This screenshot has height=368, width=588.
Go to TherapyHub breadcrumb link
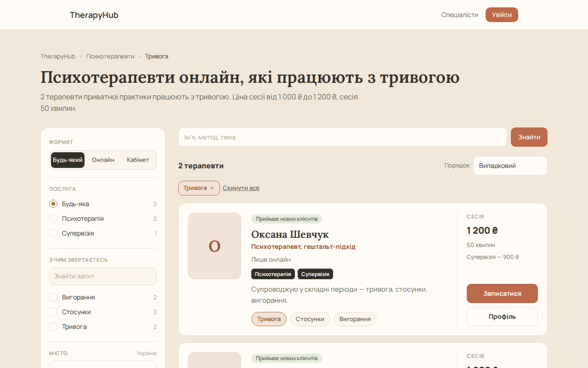(x=58, y=56)
